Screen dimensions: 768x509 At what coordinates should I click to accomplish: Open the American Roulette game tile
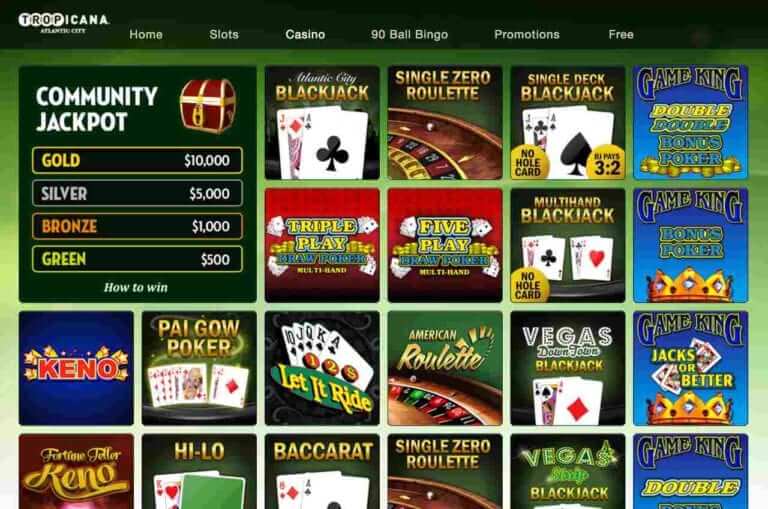click(x=445, y=368)
